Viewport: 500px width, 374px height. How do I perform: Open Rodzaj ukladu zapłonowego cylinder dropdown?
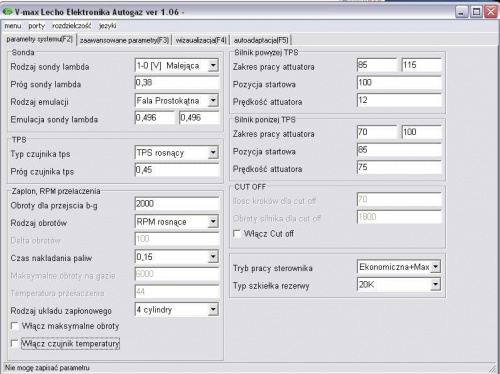coord(213,310)
